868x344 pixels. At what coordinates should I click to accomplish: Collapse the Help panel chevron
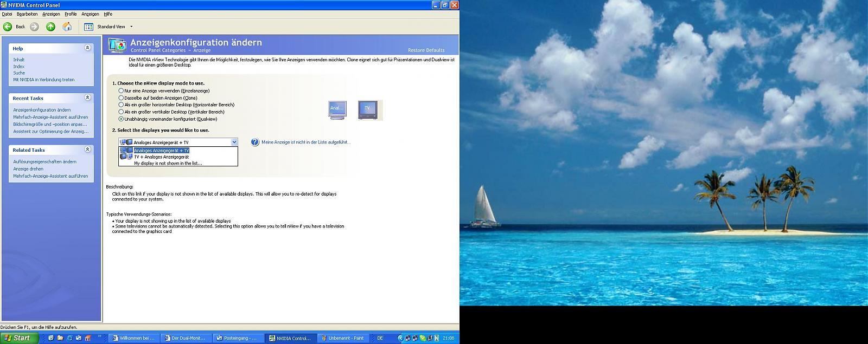[87, 48]
